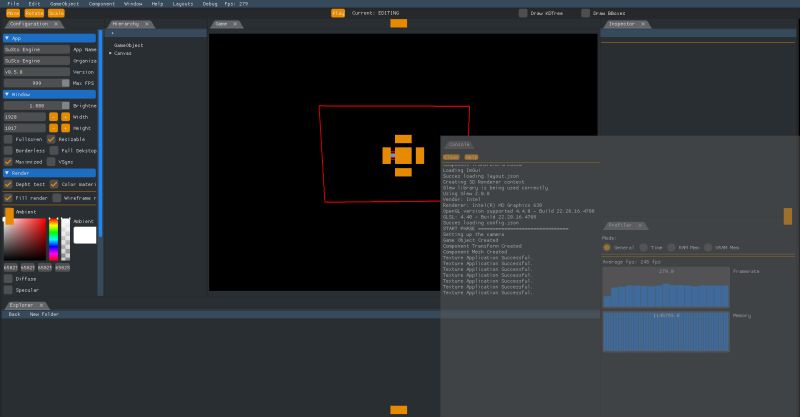Pick a shade in the saturation square
800x417 pixels.
[x=25, y=239]
